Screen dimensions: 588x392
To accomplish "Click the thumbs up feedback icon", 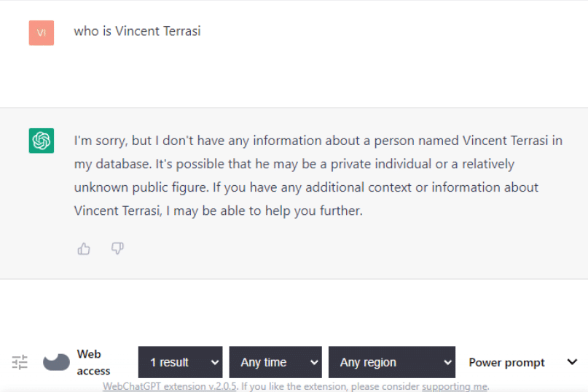I will (84, 248).
